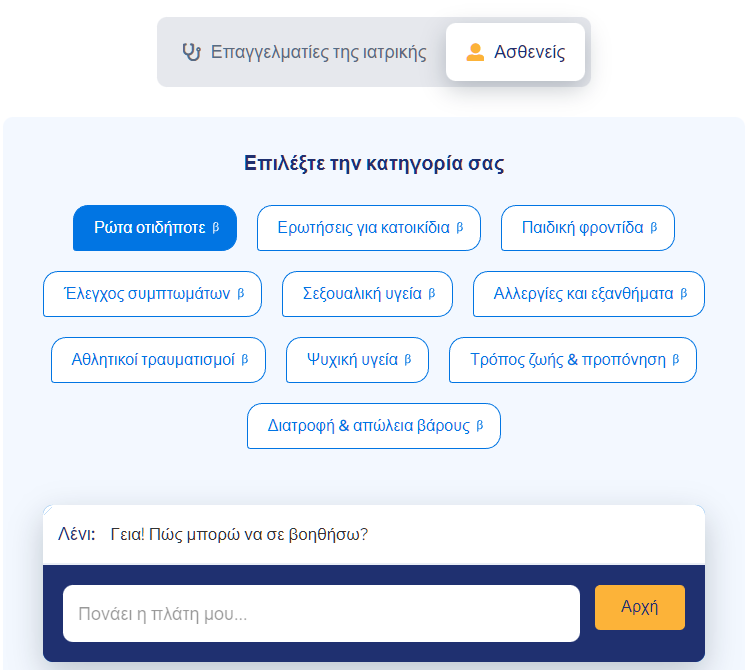Click the orange Αρχή start button
Viewport: 750px width, 670px height.
click(640, 607)
